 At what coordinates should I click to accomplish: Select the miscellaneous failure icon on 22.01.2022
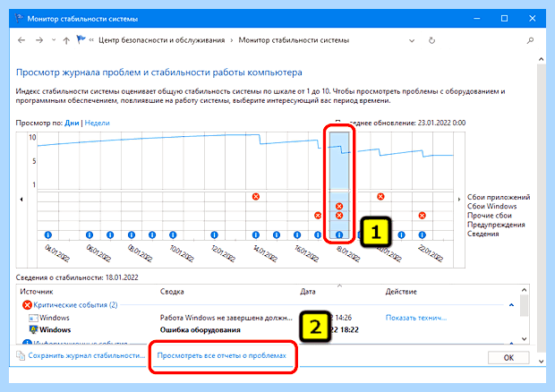pos(422,215)
